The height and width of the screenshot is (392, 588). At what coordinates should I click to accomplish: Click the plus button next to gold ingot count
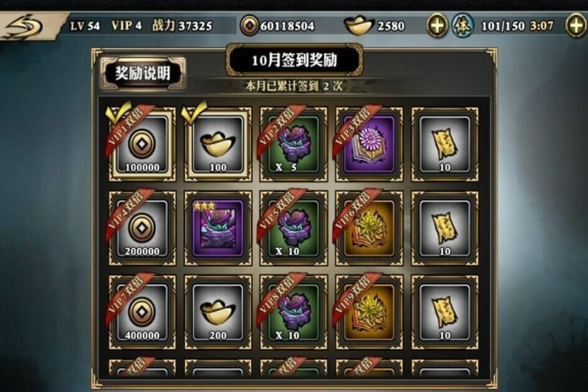point(437,25)
